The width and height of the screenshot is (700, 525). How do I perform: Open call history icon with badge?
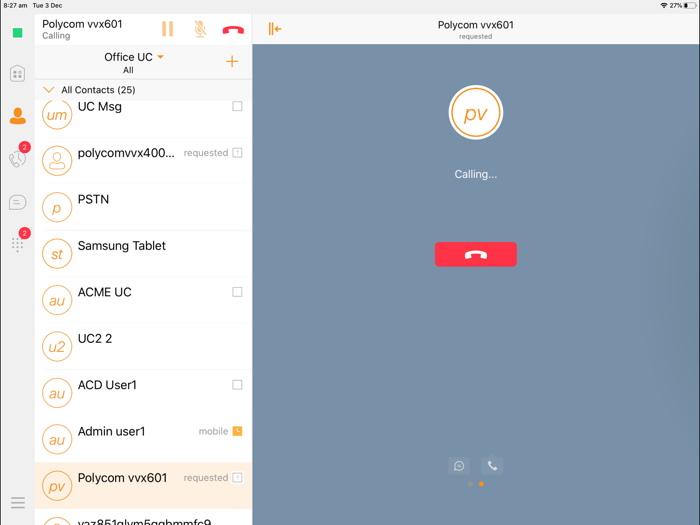pos(17,158)
